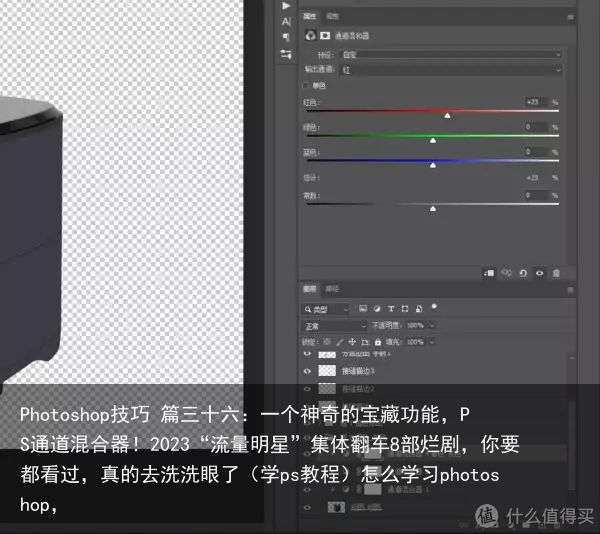Select the 接缝躁边 2 layer thumbnail
The image size is (600, 534).
(327, 389)
